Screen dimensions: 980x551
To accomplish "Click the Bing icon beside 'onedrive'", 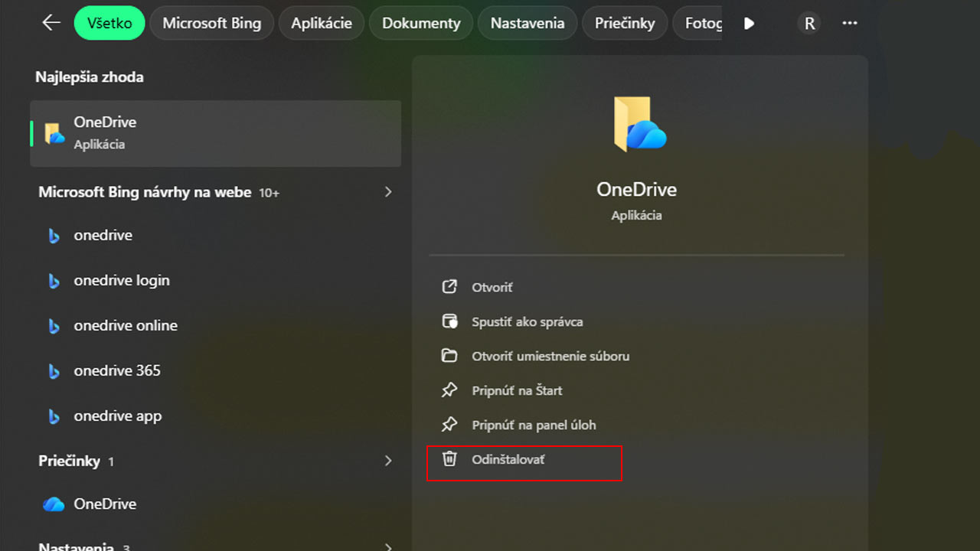I will tap(54, 236).
